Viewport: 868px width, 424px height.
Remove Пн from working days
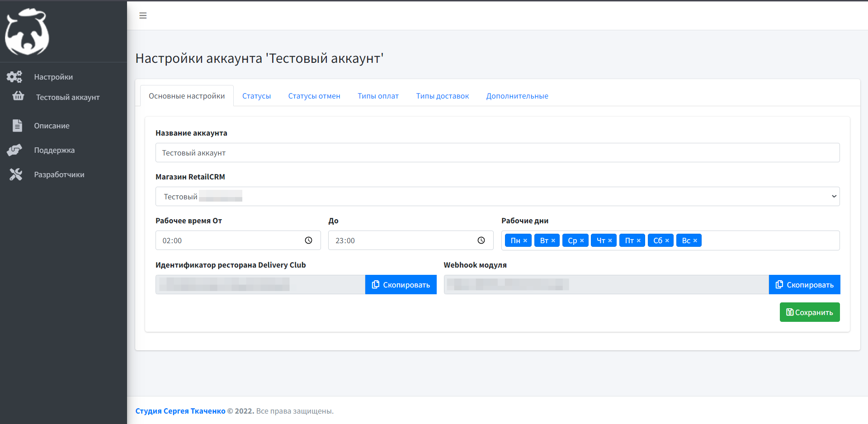[x=525, y=240]
